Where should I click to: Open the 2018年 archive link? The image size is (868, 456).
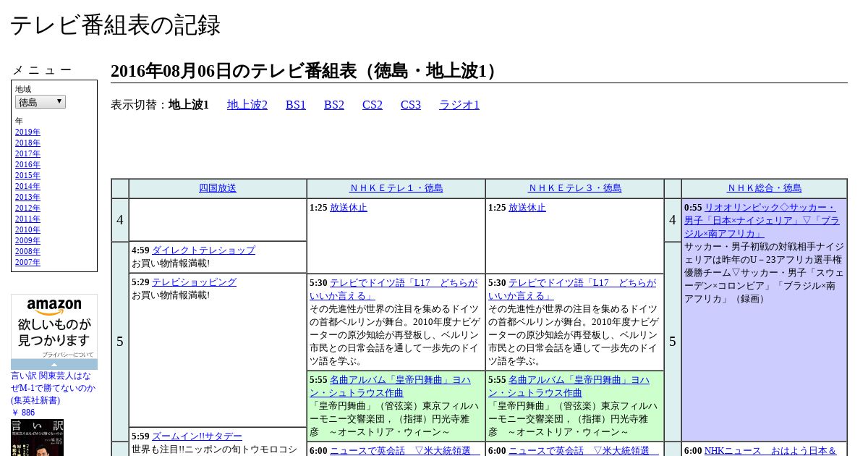tap(27, 143)
